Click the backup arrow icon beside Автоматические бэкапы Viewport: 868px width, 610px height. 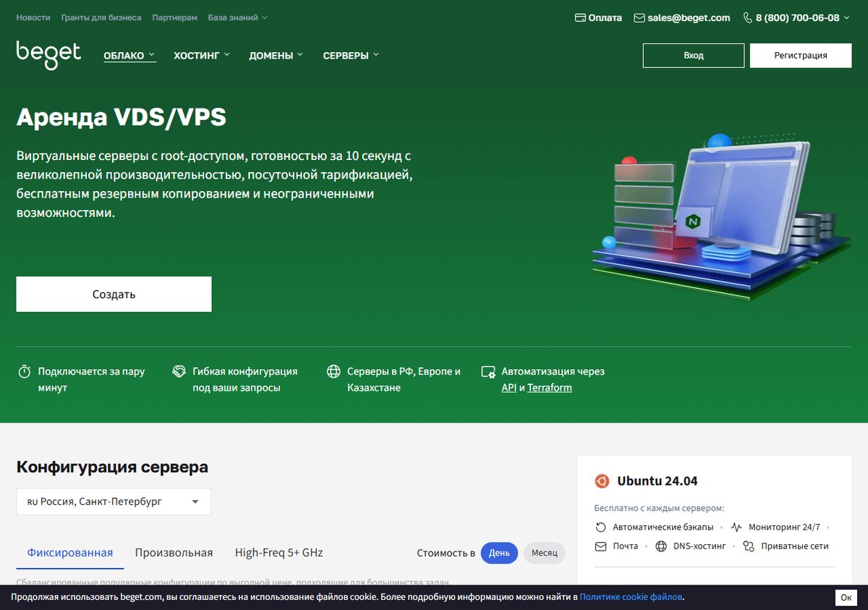pos(600,528)
